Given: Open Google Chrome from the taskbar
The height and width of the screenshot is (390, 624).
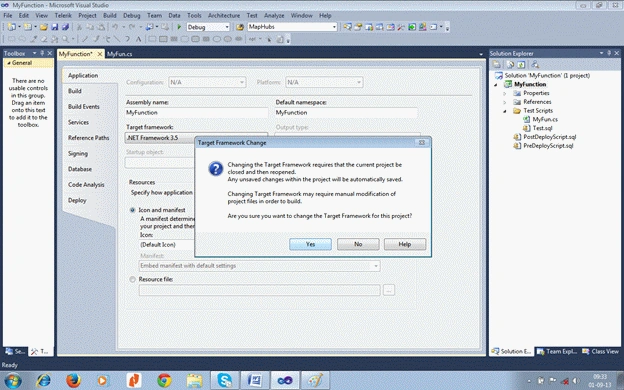Looking at the screenshot, I should [x=164, y=380].
